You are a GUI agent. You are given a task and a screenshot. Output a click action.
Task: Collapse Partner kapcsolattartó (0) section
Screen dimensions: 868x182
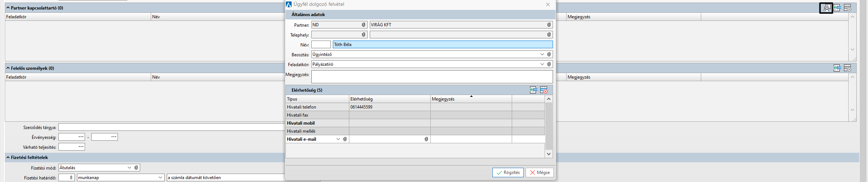pos(8,8)
